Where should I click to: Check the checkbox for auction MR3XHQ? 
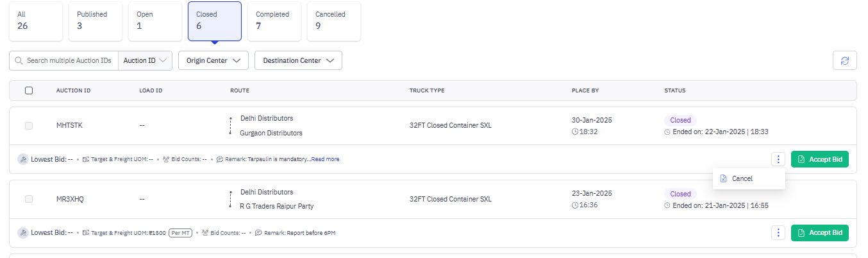point(29,199)
